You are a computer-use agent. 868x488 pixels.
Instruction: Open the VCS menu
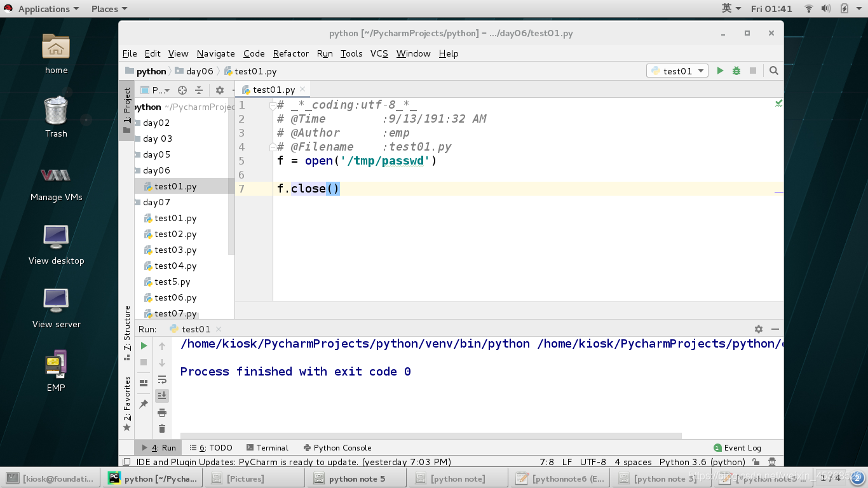coord(379,53)
